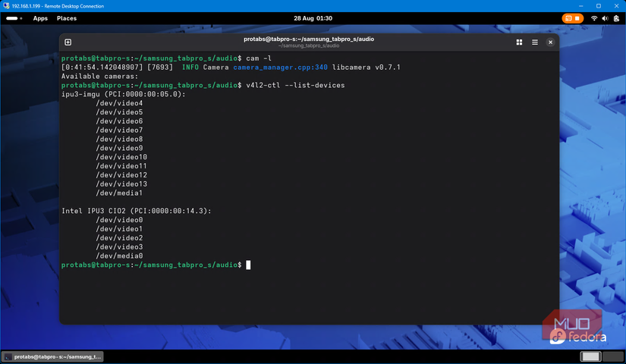Click the /dev/video10 entry
Viewport: 626px width, 364px height.
[121, 157]
